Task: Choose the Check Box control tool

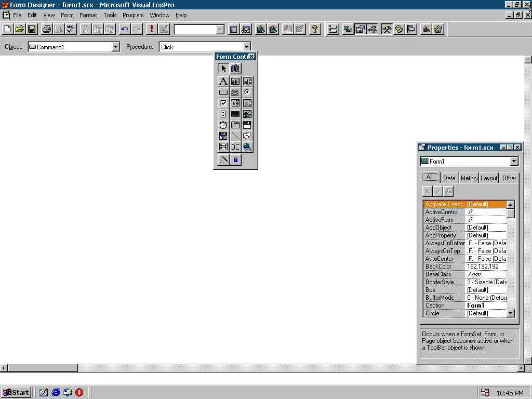Action: pos(223,103)
